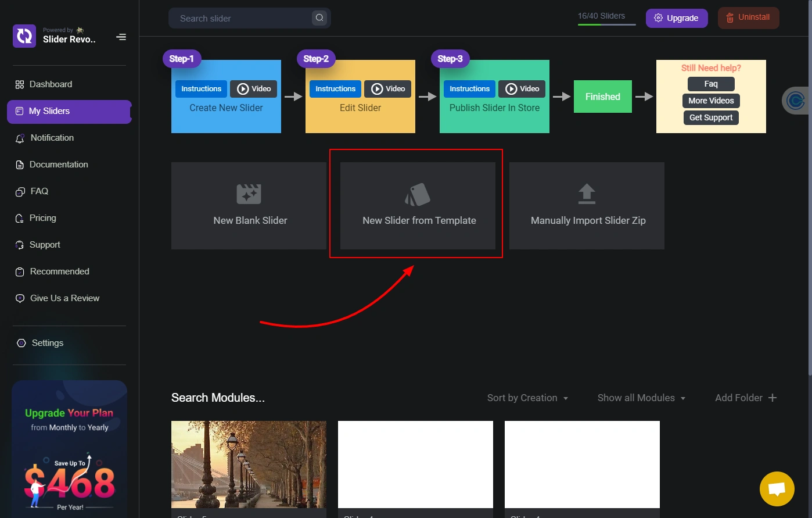Image resolution: width=812 pixels, height=518 pixels.
Task: Expand the Show all Modules dropdown
Action: tap(642, 398)
